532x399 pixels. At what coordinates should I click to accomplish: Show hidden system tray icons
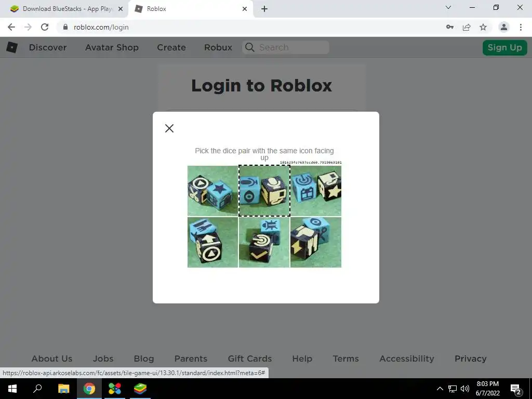(440, 389)
